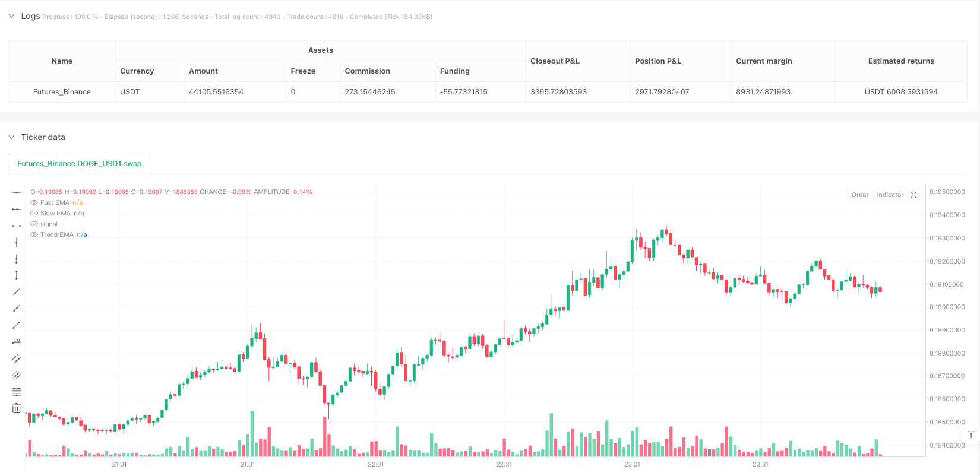Collapse the Ticker data section
980x476 pixels.
tap(11, 137)
